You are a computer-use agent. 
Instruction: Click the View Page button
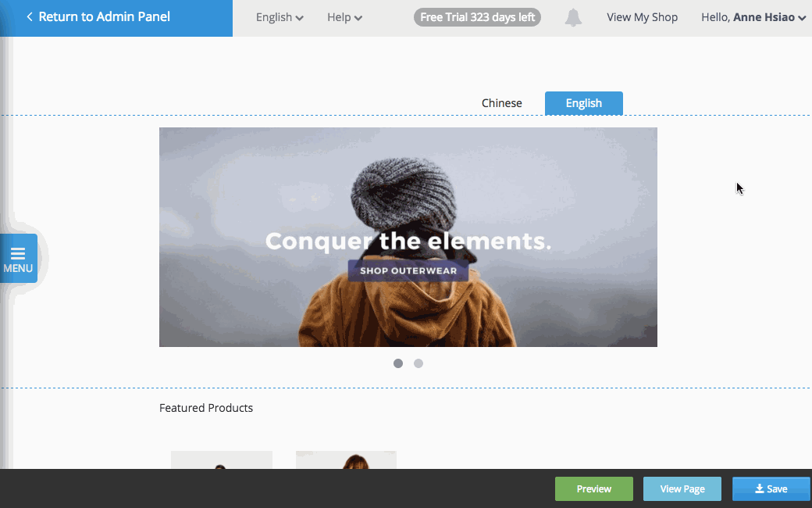coord(682,488)
